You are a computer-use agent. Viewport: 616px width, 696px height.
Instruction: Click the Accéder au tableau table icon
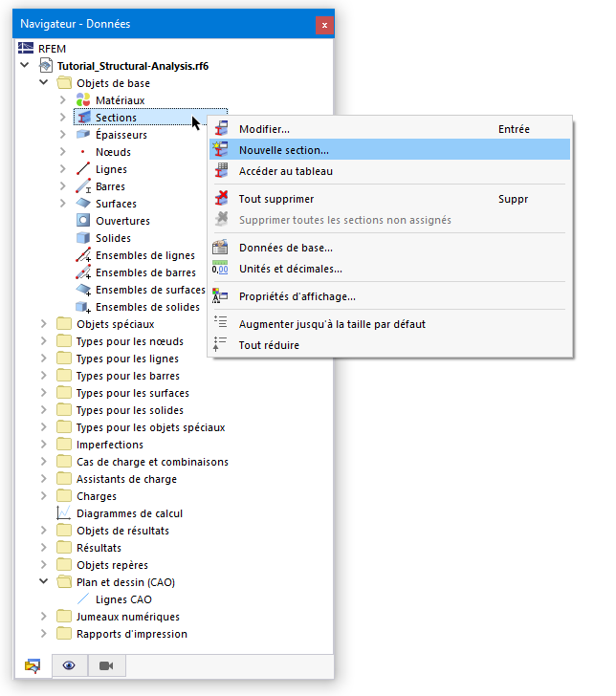221,171
